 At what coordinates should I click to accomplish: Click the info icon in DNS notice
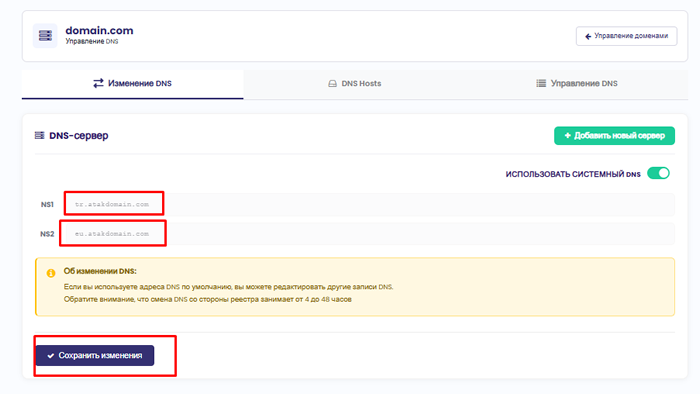coord(51,273)
